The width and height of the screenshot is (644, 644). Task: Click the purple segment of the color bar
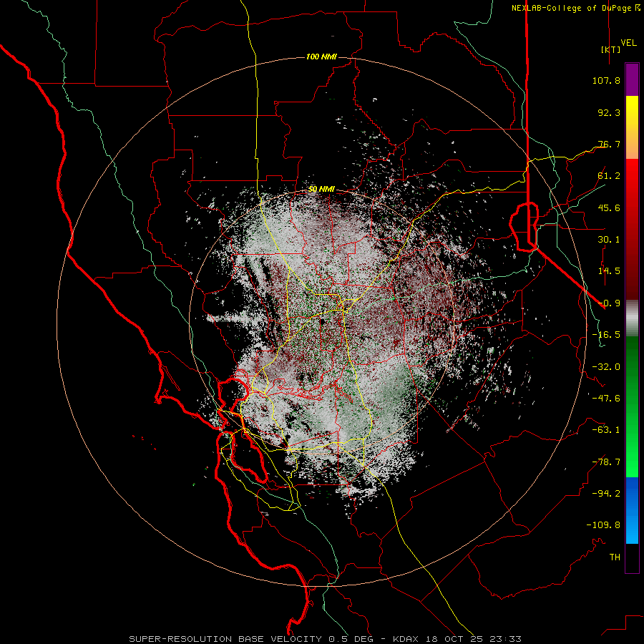(x=632, y=79)
